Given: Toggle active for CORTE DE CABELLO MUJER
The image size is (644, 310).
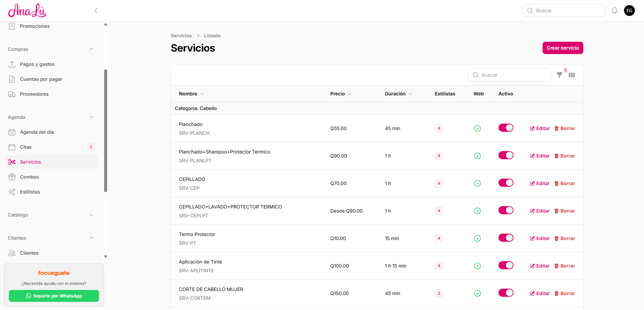Looking at the screenshot, I should click(x=506, y=293).
